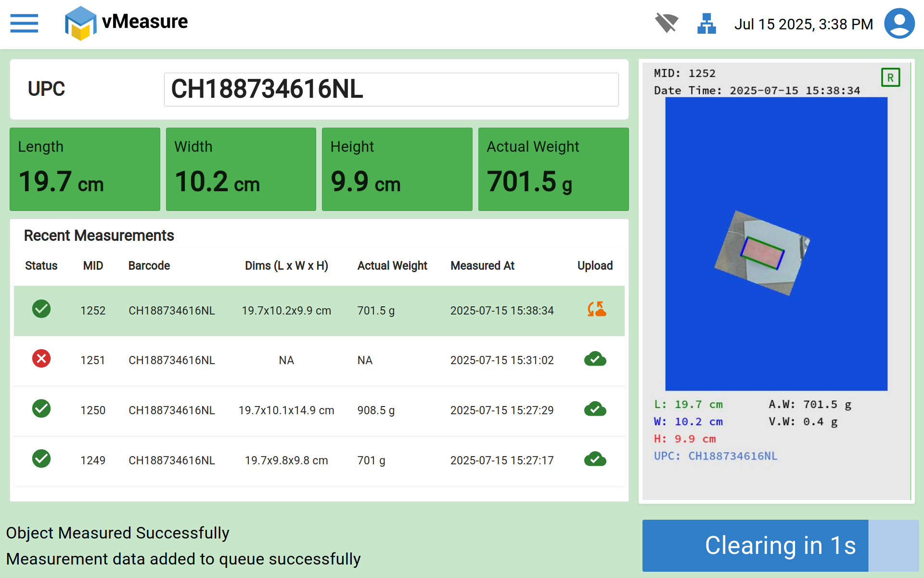Image resolution: width=924 pixels, height=578 pixels.
Task: Open the hamburger menu
Action: (x=24, y=23)
